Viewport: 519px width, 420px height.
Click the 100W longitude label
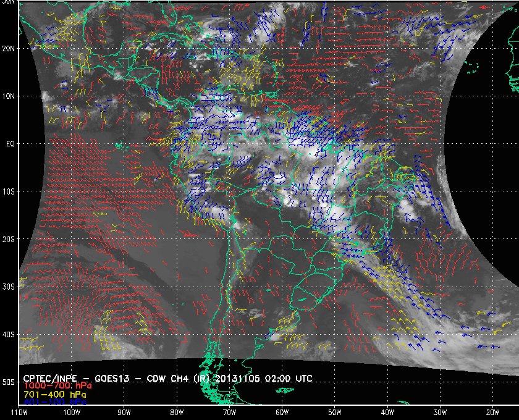72,413
